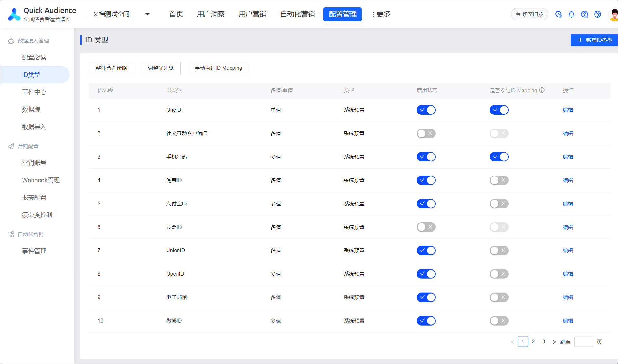Switch to the 用户洞察 tab
Screen dimensions: 618x364
(211, 14)
